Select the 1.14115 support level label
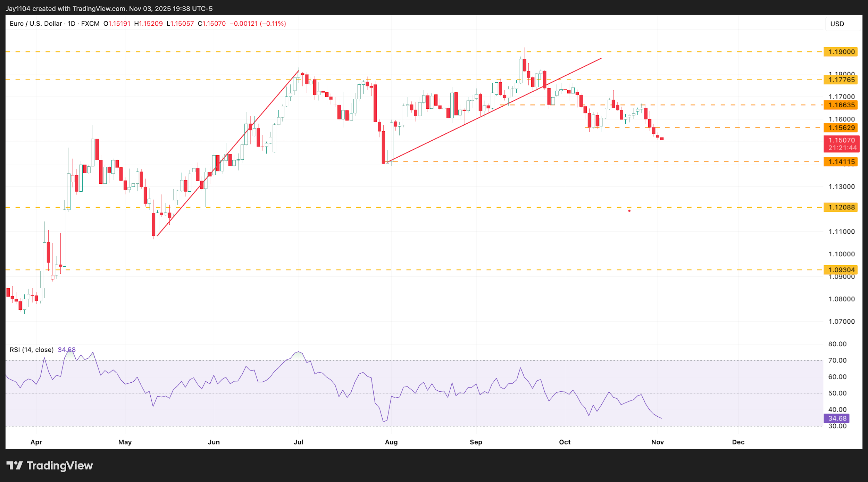Screen dimensions: 868x482 click(x=841, y=162)
